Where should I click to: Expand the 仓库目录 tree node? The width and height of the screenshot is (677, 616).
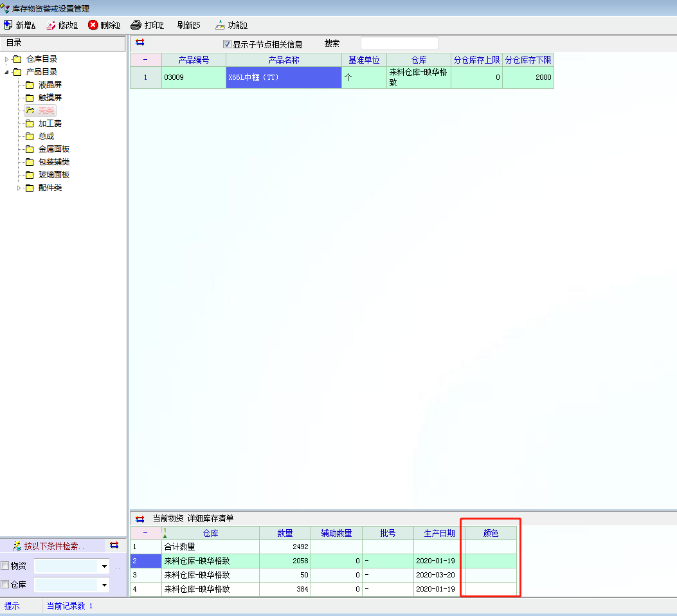(x=7, y=59)
